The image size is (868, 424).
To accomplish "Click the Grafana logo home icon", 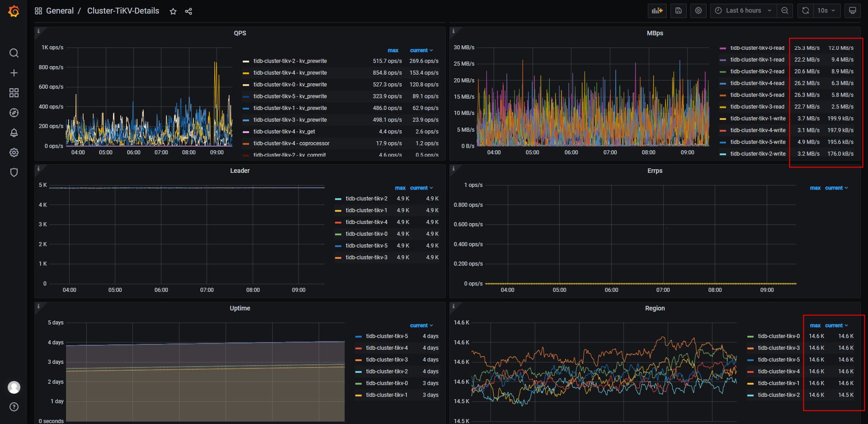I will (x=14, y=11).
